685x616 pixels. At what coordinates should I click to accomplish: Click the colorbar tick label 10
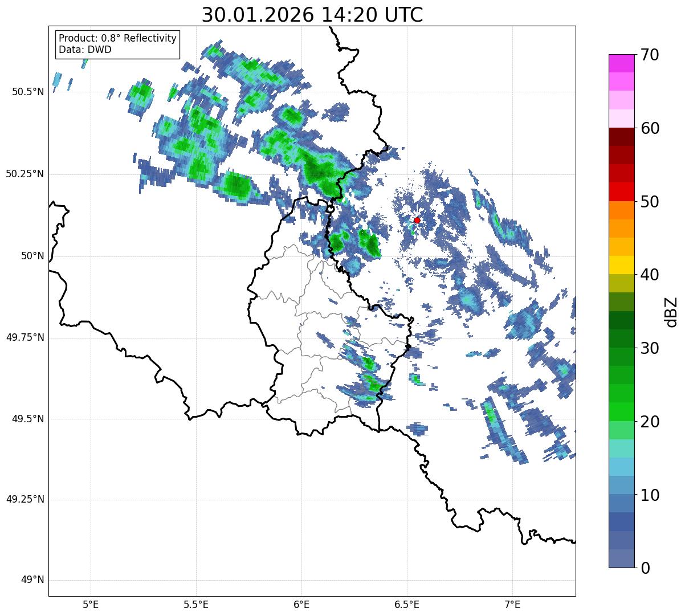[x=649, y=495]
